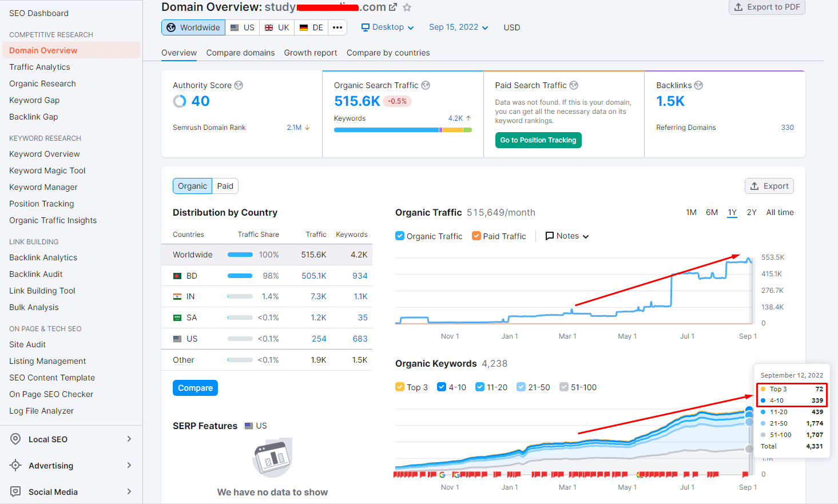Click the organic keywords distribution bar
Image resolution: width=838 pixels, height=504 pixels.
pyautogui.click(x=403, y=130)
